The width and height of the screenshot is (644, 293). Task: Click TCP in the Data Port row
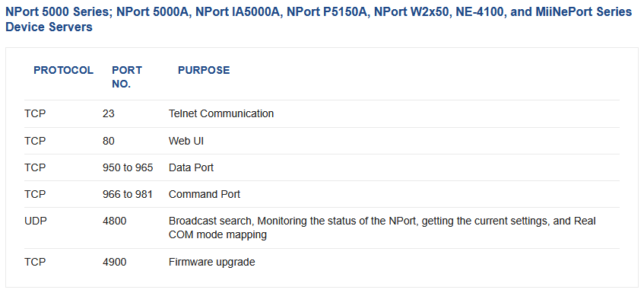[35, 167]
